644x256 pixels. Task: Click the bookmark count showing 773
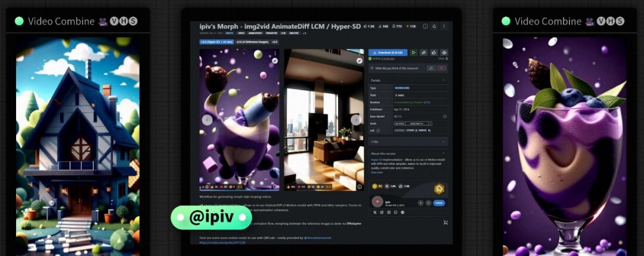(x=397, y=26)
